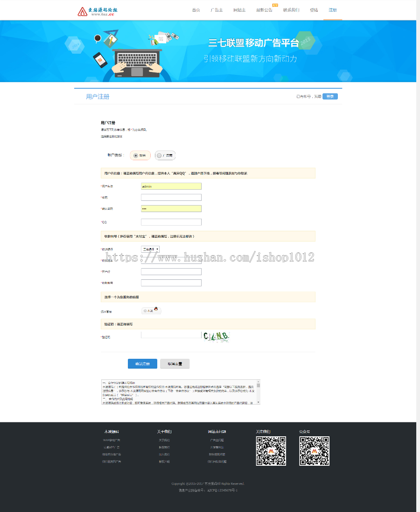Select the customer service radio option
The height and width of the screenshot is (512, 420).
pos(145,311)
